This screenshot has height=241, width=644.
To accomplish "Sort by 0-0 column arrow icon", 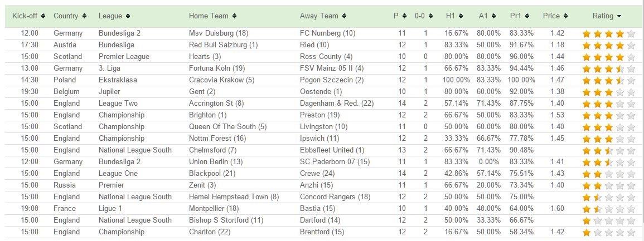I will [430, 16].
